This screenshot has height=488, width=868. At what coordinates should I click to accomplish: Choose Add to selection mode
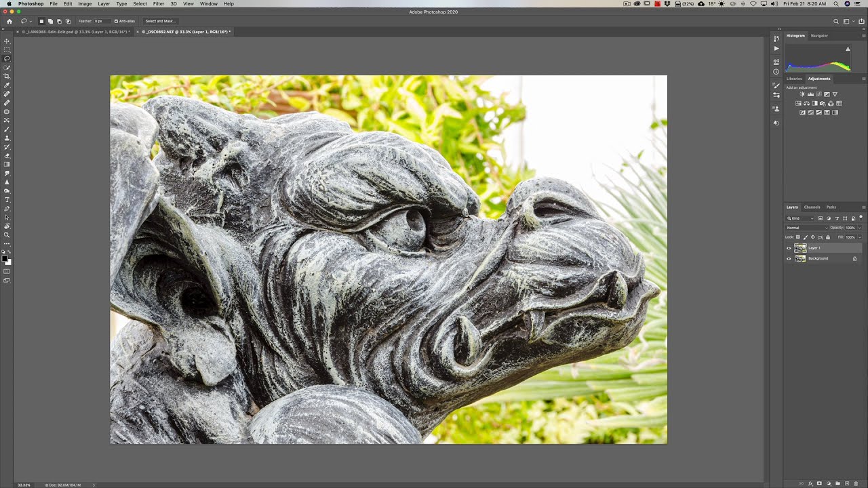point(50,21)
